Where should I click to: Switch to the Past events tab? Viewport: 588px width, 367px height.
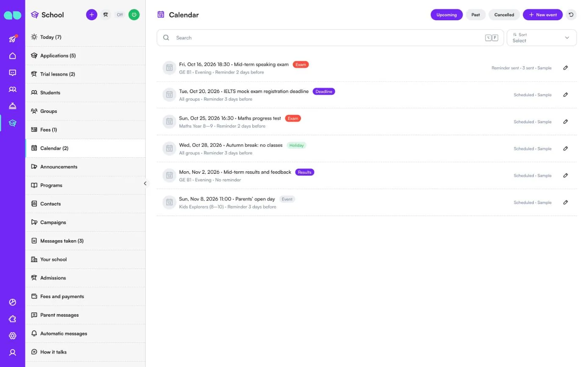tap(475, 15)
